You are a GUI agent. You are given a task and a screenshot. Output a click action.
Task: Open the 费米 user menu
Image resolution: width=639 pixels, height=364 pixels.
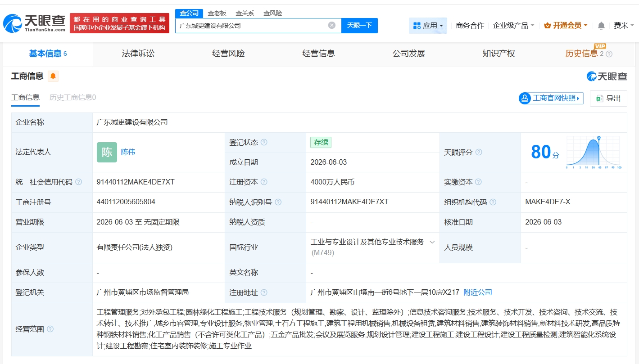(624, 26)
